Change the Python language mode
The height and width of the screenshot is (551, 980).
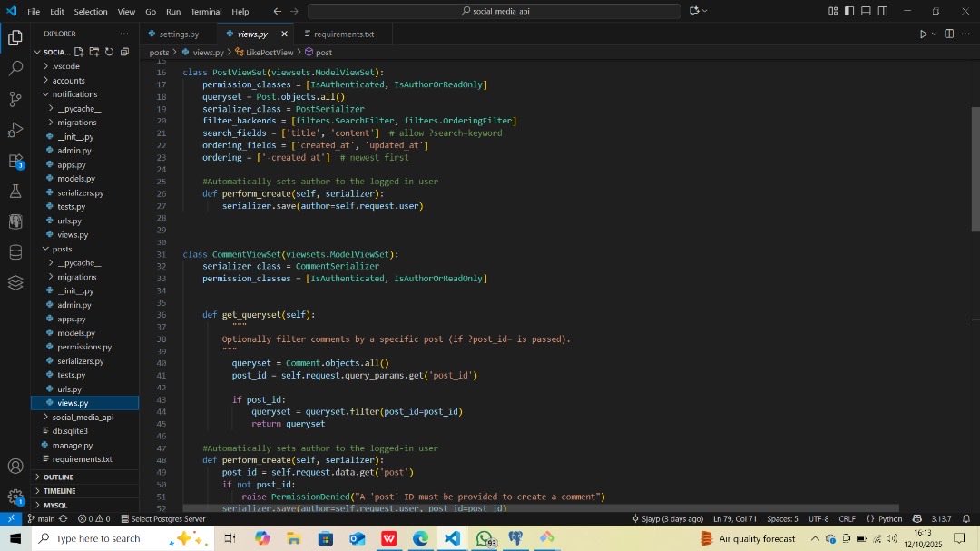click(x=890, y=518)
